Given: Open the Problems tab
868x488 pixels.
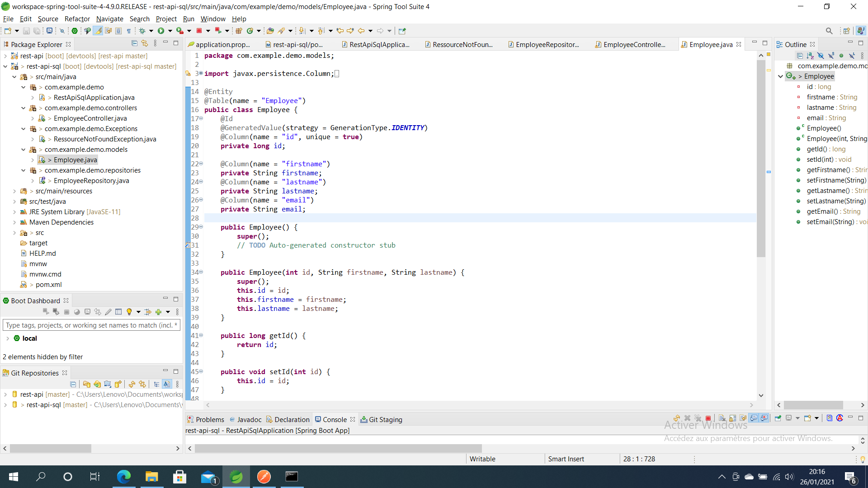Looking at the screenshot, I should (206, 419).
